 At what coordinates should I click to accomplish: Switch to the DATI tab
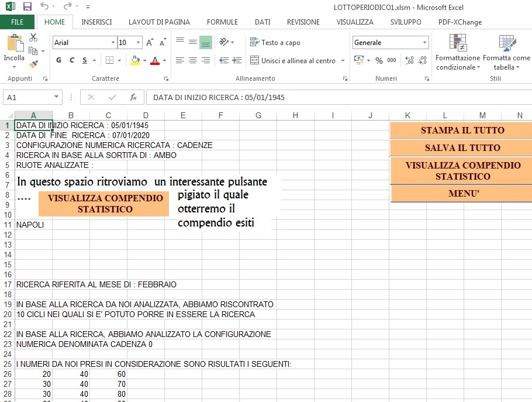262,22
